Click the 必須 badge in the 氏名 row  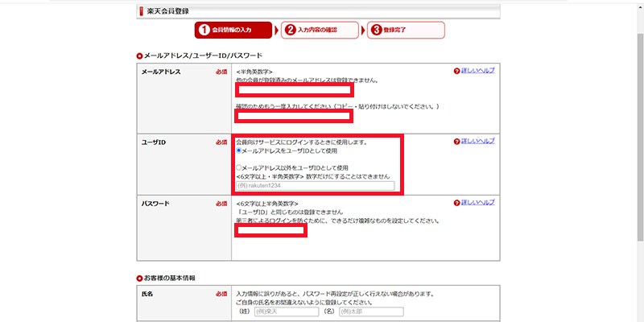221,295
